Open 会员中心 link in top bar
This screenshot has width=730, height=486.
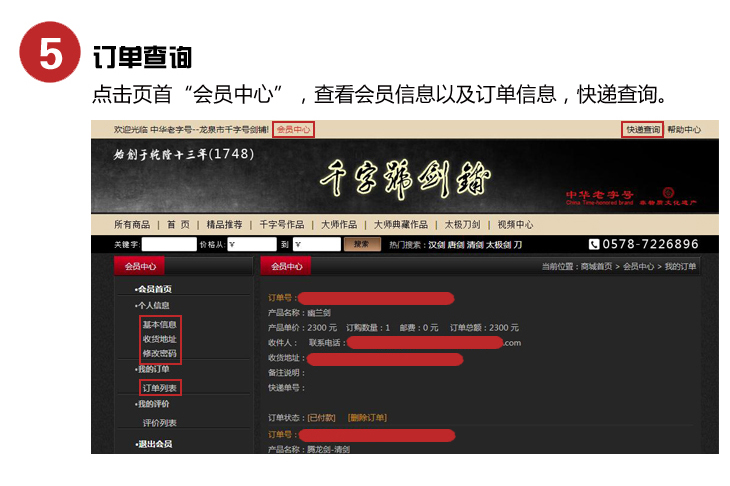point(293,129)
